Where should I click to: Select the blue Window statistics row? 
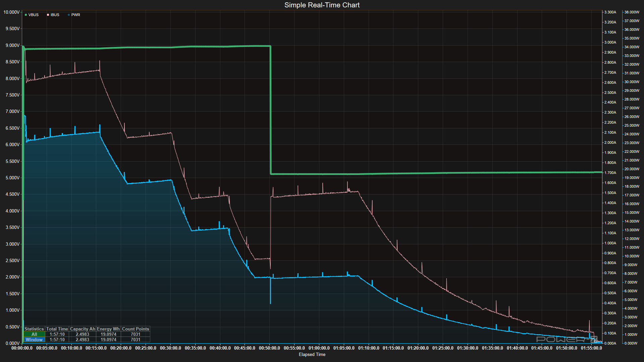point(34,340)
